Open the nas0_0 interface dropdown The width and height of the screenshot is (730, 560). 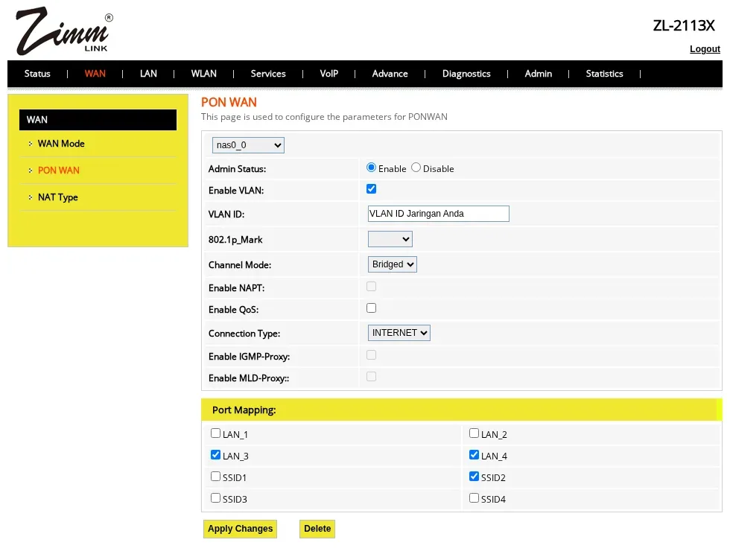pos(248,145)
